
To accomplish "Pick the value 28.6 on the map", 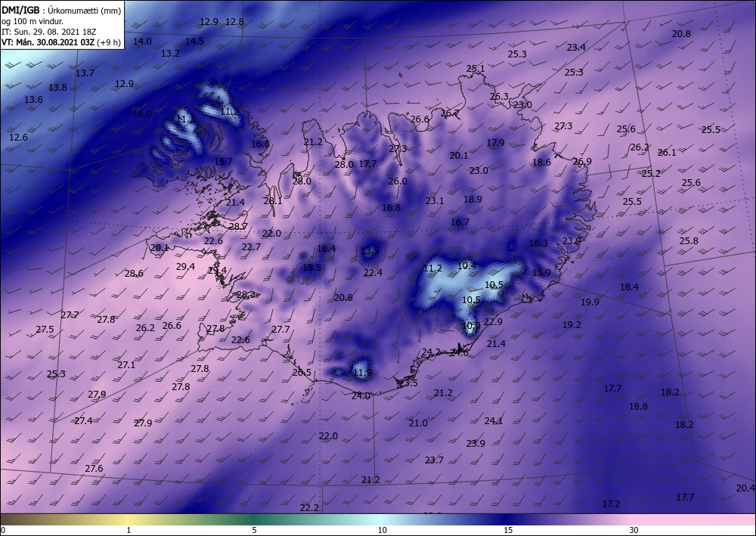I will [x=134, y=274].
